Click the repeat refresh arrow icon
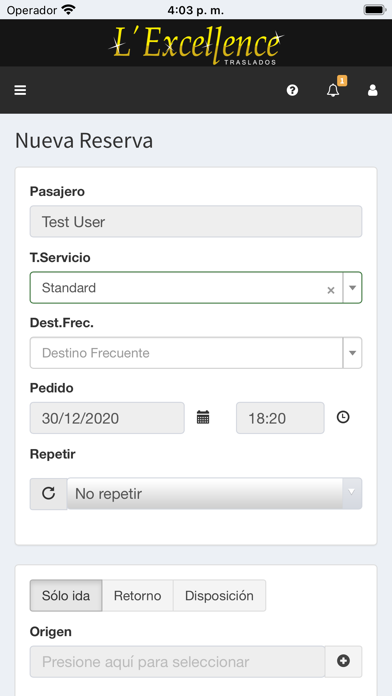Image resolution: width=392 pixels, height=696 pixels. (48, 493)
